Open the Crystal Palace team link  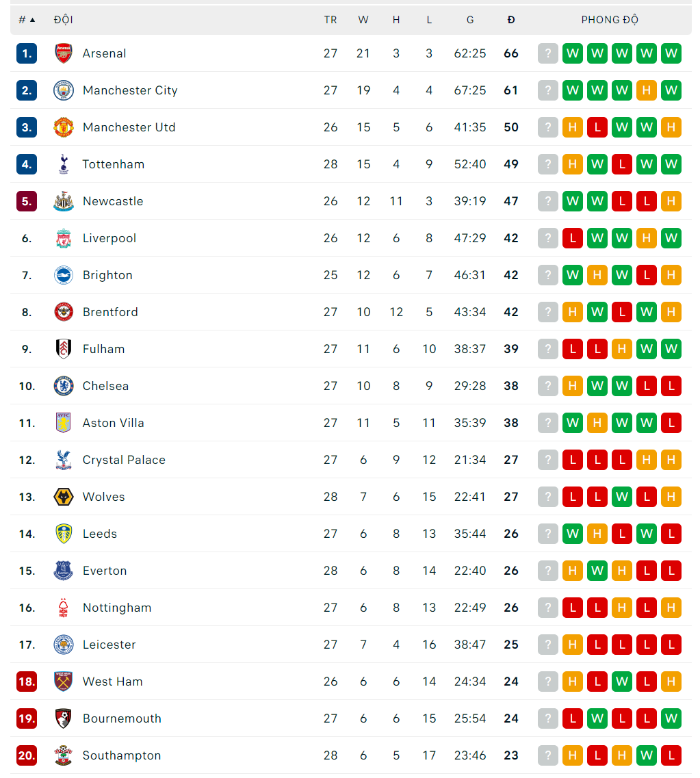[124, 460]
